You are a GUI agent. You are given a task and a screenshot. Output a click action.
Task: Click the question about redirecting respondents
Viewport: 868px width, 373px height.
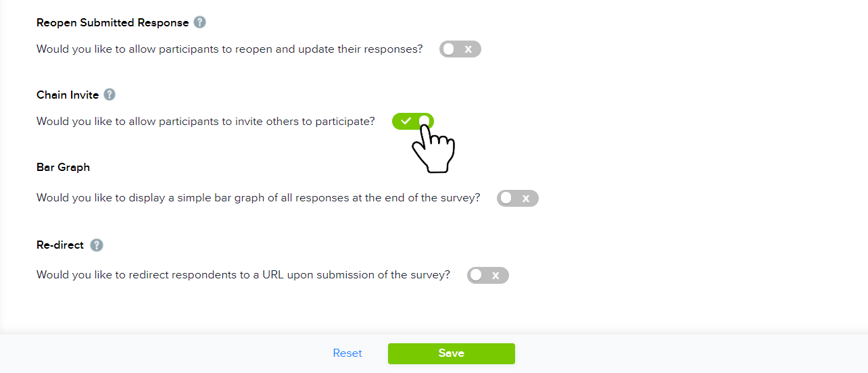click(x=243, y=275)
